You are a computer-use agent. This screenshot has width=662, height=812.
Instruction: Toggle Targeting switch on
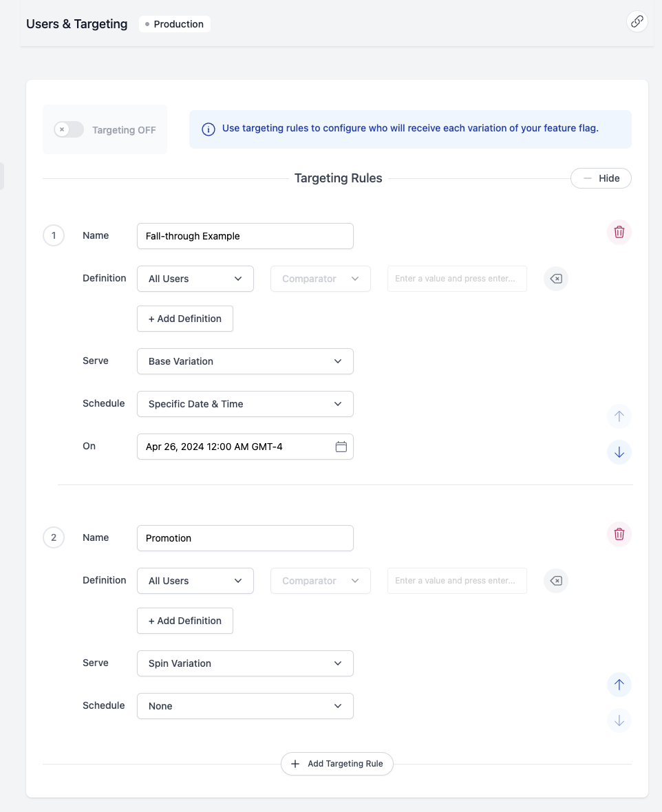click(x=69, y=129)
